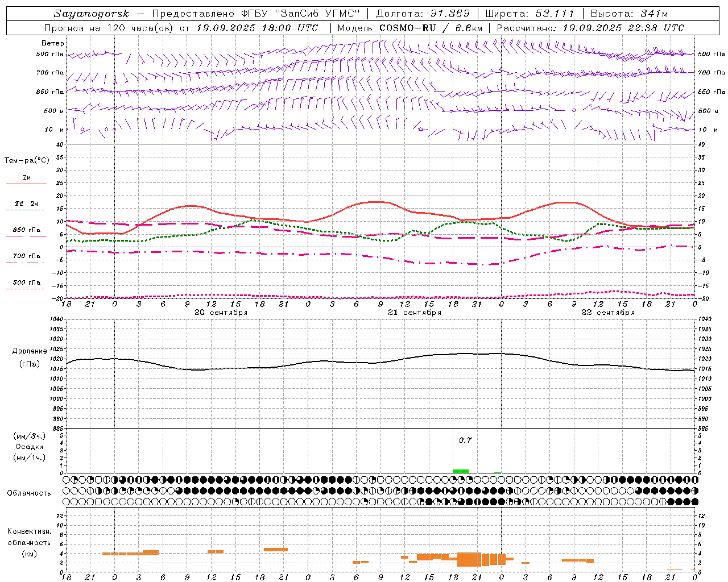Select the "Долгота: 91.369" header field
This screenshot has height=582, width=728.
[x=423, y=14]
